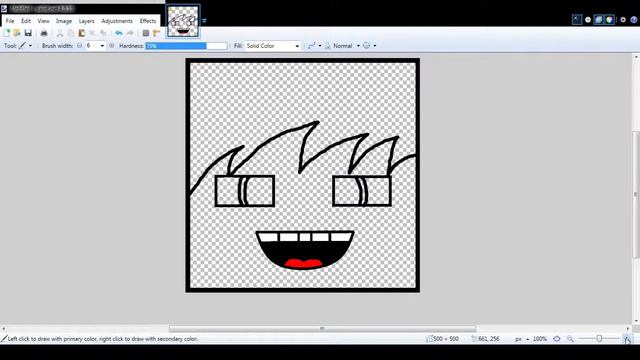Toggle the Colors window icon

(609, 19)
